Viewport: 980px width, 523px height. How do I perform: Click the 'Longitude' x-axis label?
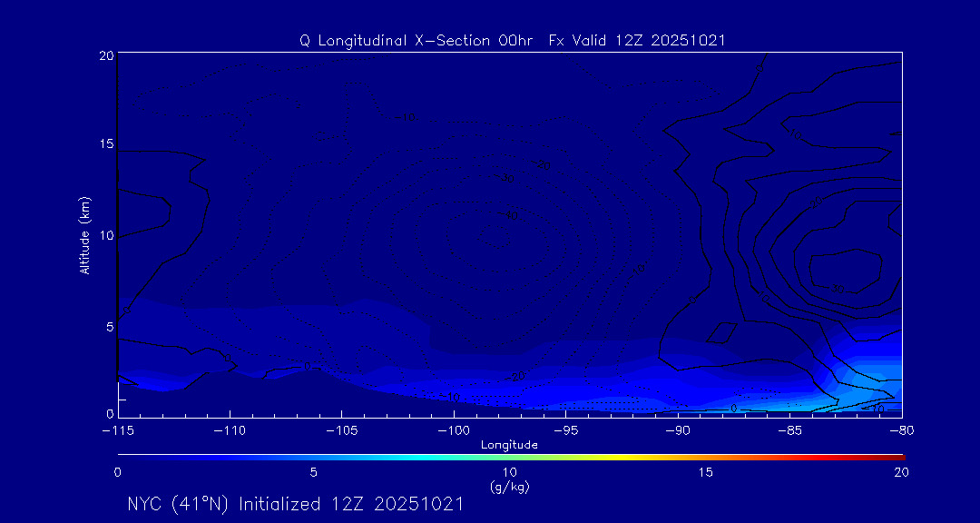[x=509, y=445]
